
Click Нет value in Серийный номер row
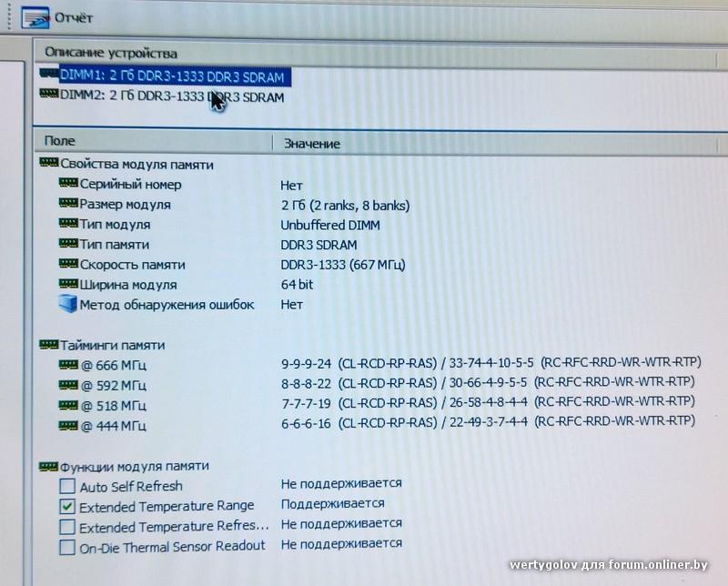pyautogui.click(x=291, y=186)
